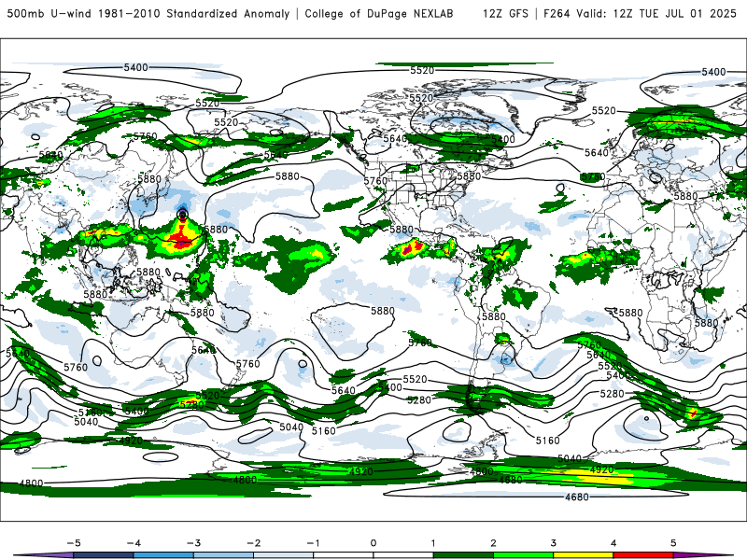
Task: Click the '12Z GFS' model run text
Action: (505, 14)
